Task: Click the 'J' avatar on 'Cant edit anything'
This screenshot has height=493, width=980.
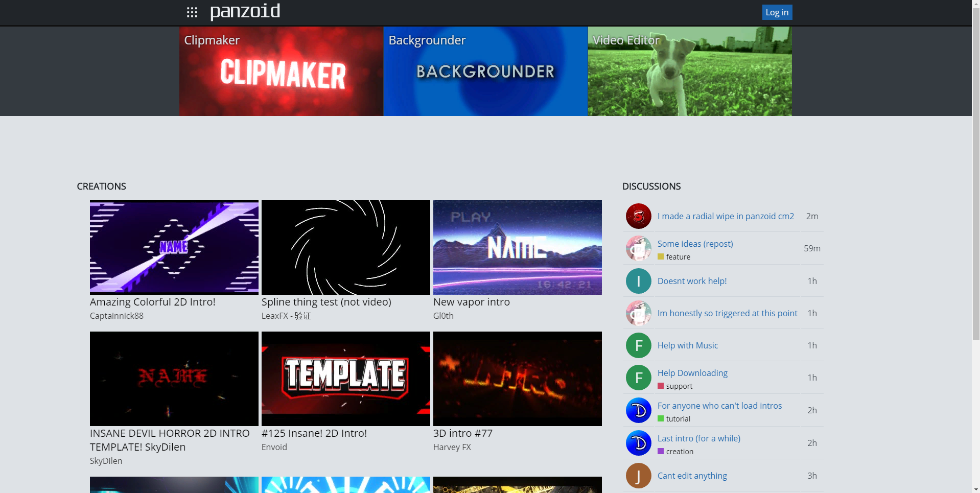Action: (638, 476)
